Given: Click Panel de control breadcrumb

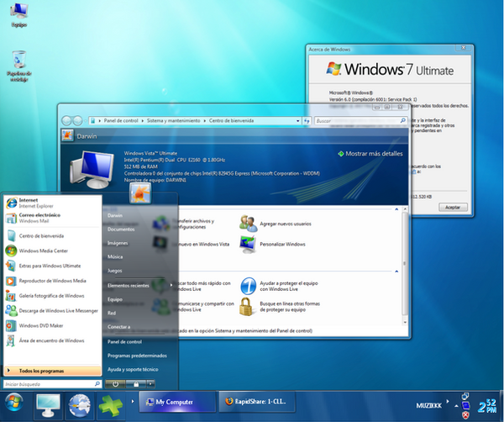Looking at the screenshot, I should coord(121,120).
